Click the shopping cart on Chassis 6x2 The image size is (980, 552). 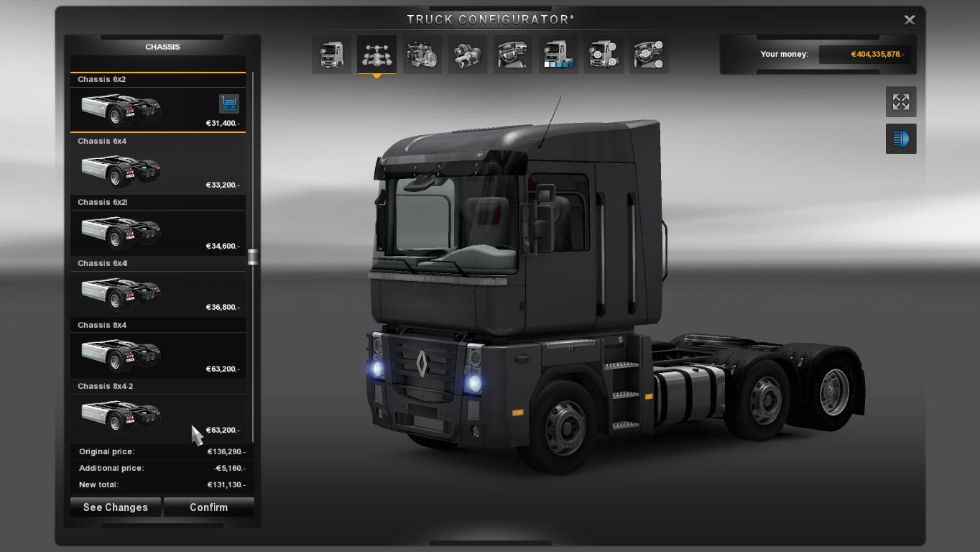[228, 103]
